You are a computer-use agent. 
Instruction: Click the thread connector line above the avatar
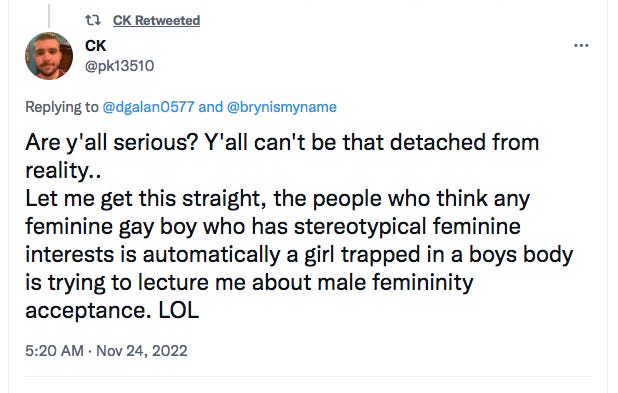coord(49,16)
